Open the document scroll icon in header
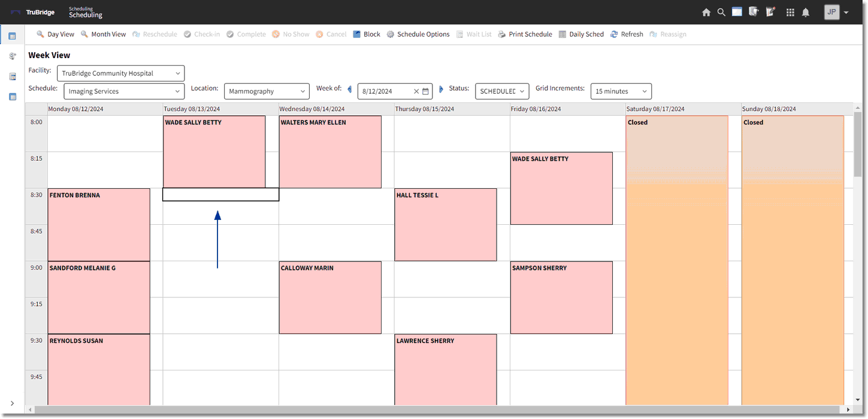 [x=754, y=11]
